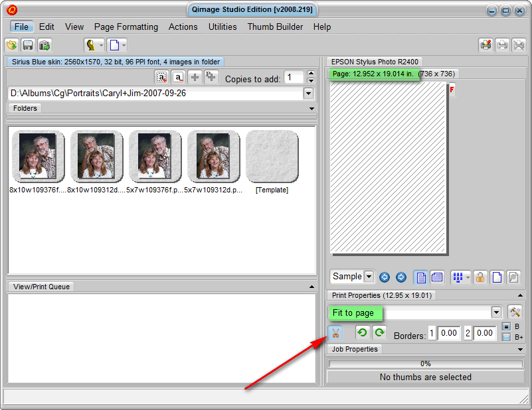532x410 pixels.
Task: Select border 1 button
Action: tap(432, 334)
